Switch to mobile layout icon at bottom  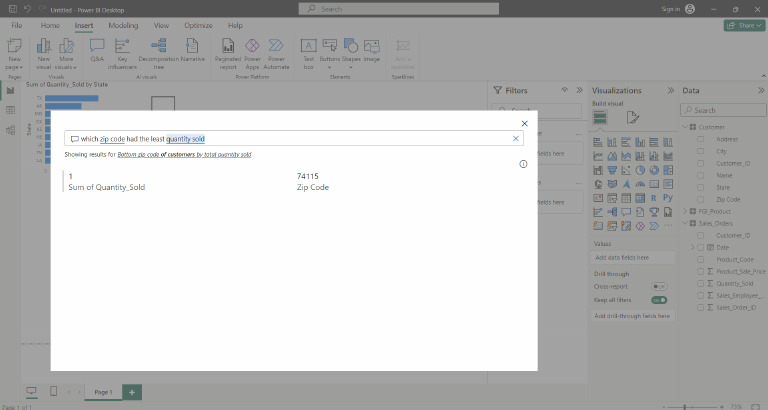coord(53,391)
